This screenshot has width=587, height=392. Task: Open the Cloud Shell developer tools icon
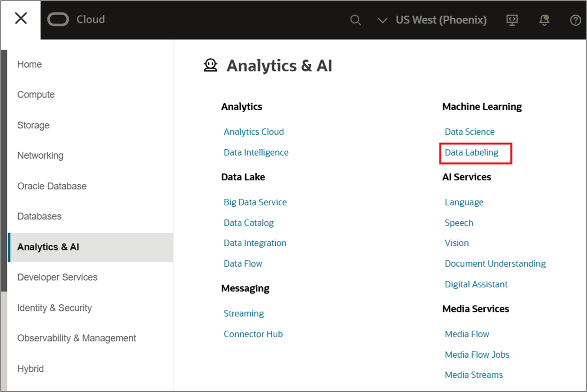coord(512,20)
